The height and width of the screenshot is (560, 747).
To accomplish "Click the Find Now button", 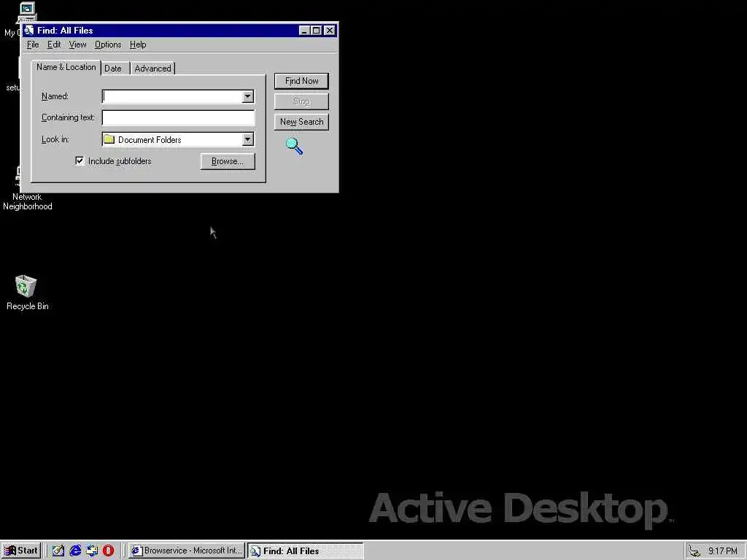I will pos(301,81).
